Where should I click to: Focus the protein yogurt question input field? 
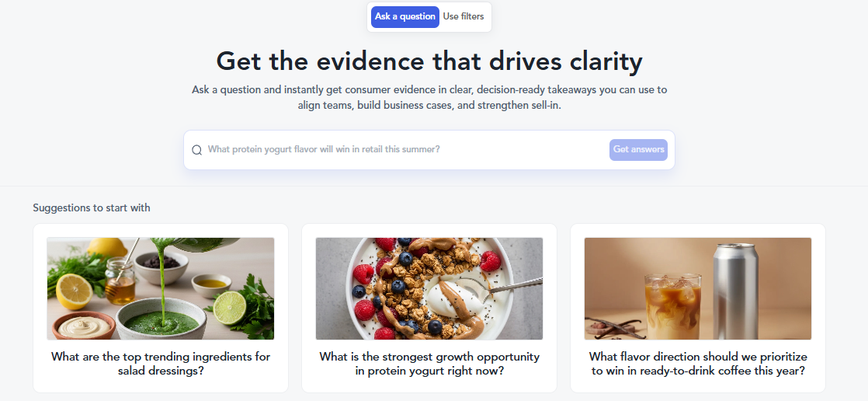pos(404,150)
